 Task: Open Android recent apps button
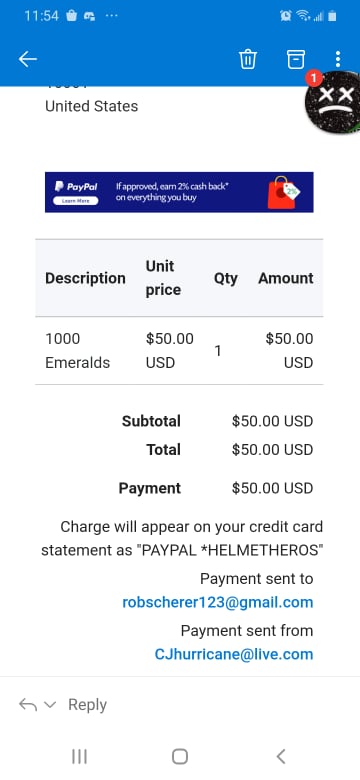(80, 757)
